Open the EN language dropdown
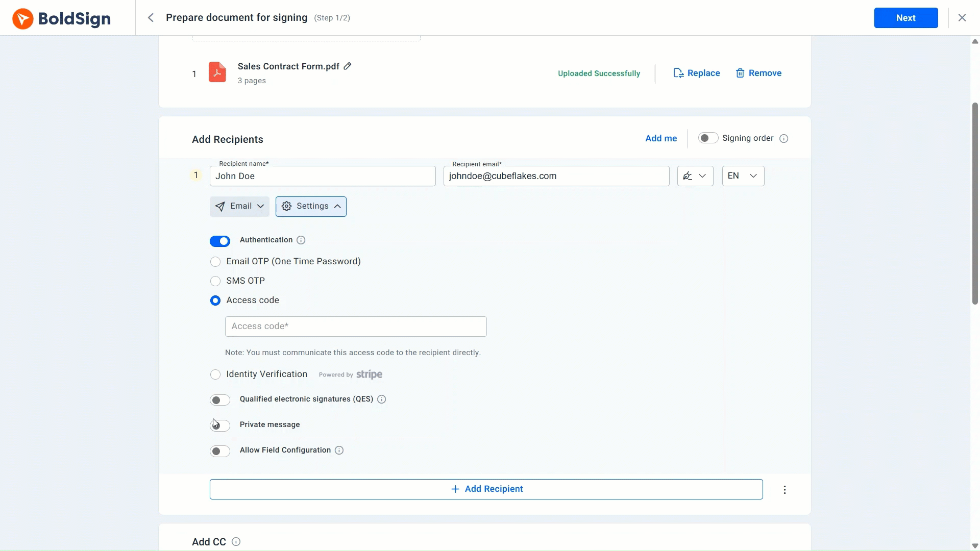 point(743,176)
